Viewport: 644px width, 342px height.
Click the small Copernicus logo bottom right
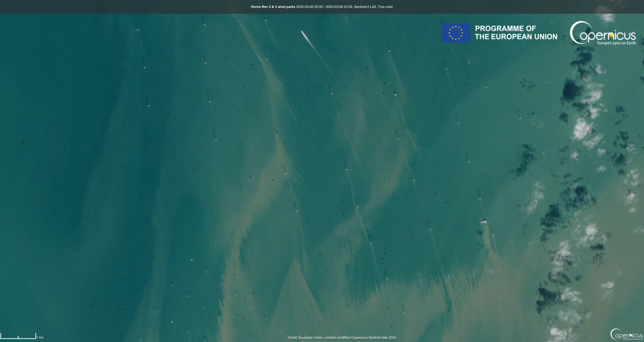pos(627,334)
